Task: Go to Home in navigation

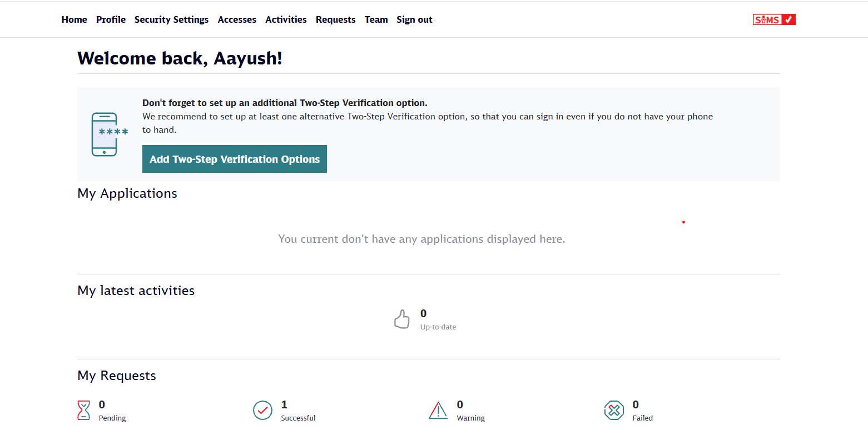Action: (x=75, y=19)
